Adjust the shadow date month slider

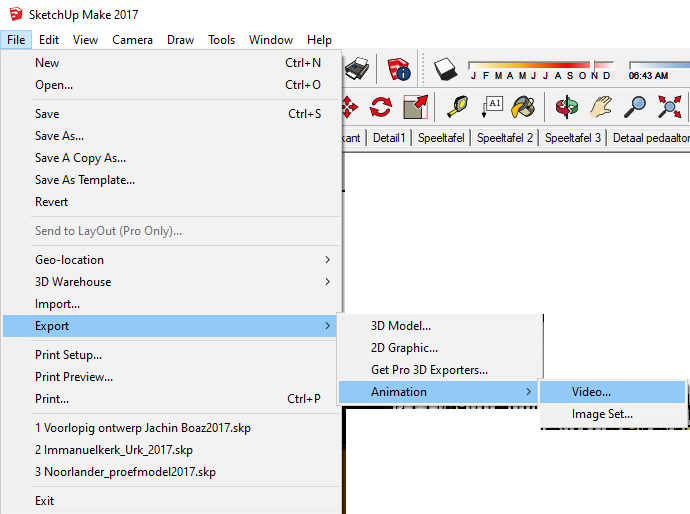(541, 65)
